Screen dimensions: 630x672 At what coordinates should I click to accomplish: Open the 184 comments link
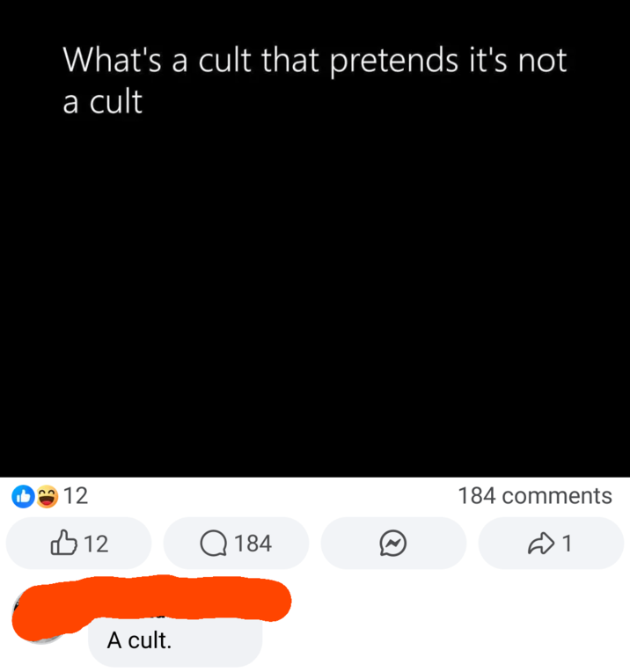(x=535, y=496)
